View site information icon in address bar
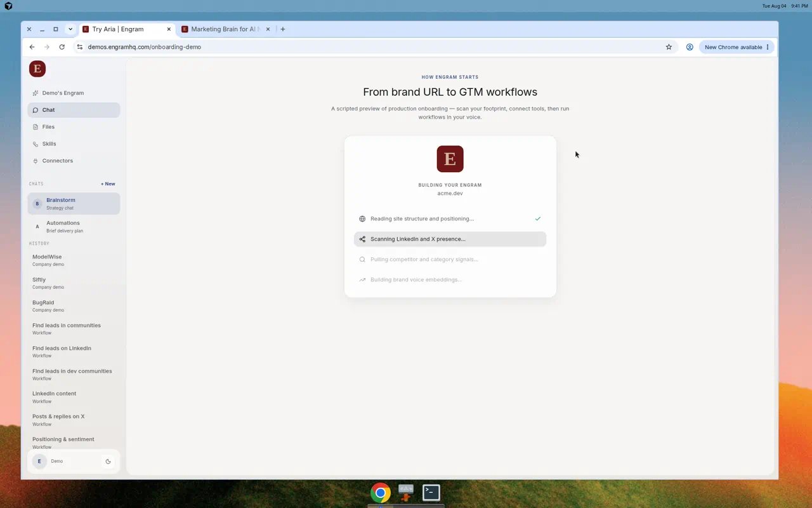 (x=80, y=47)
